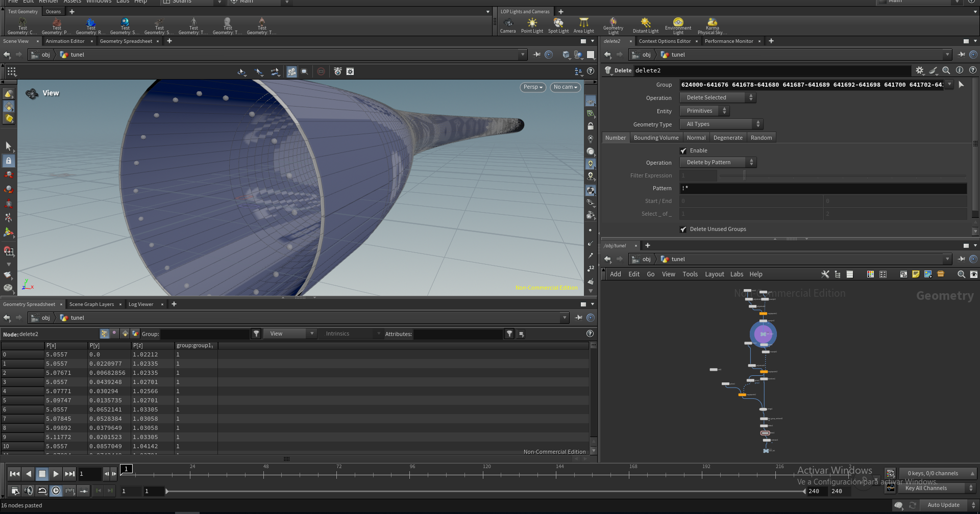The height and width of the screenshot is (514, 980).
Task: Click the play forward button in playbar
Action: (56, 474)
